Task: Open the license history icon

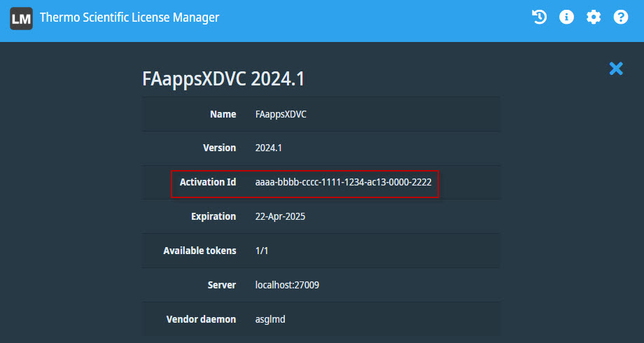Action: [x=539, y=17]
